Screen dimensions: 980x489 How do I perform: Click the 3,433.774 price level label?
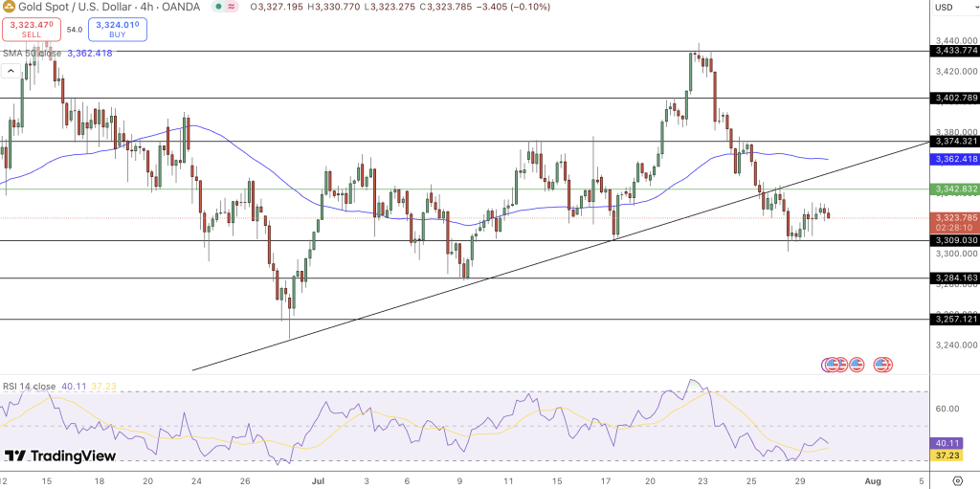956,51
